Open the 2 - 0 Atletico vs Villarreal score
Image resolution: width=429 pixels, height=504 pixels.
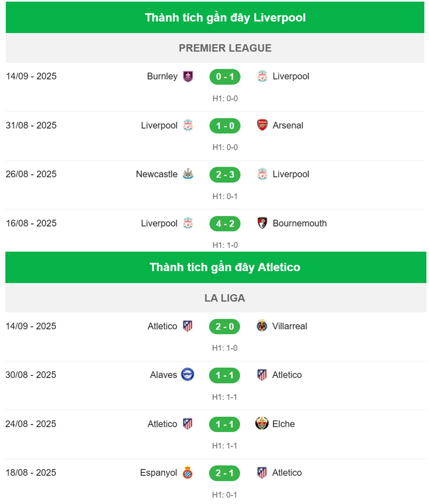click(225, 326)
